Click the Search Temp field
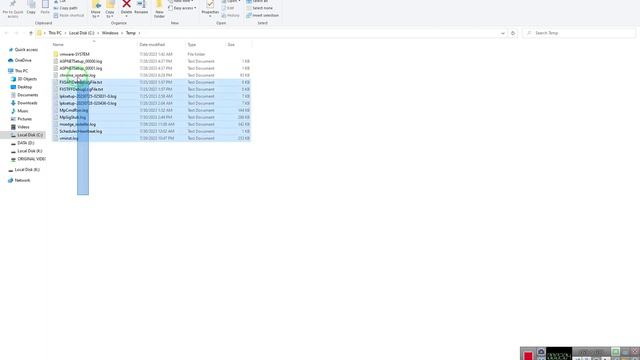 tap(579, 33)
